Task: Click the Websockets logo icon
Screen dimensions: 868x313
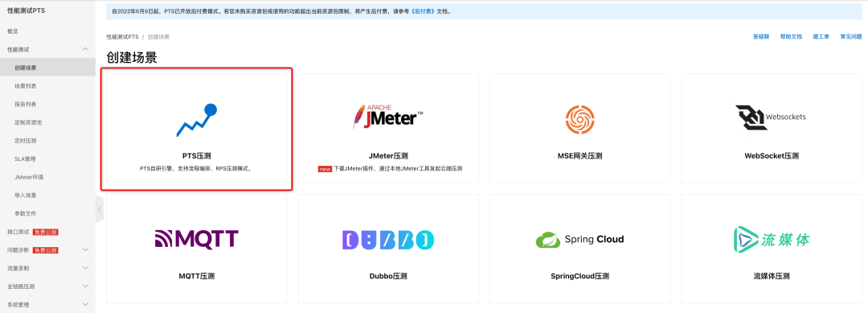Action: coord(771,117)
